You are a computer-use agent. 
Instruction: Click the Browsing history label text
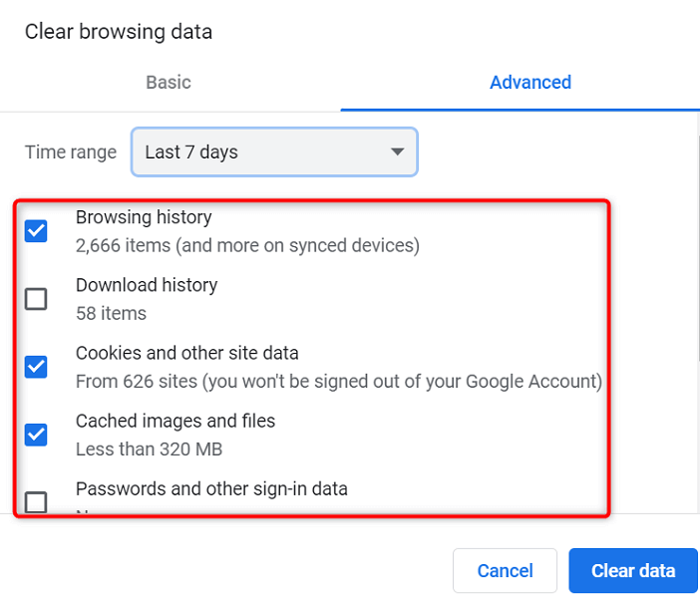coord(144,217)
